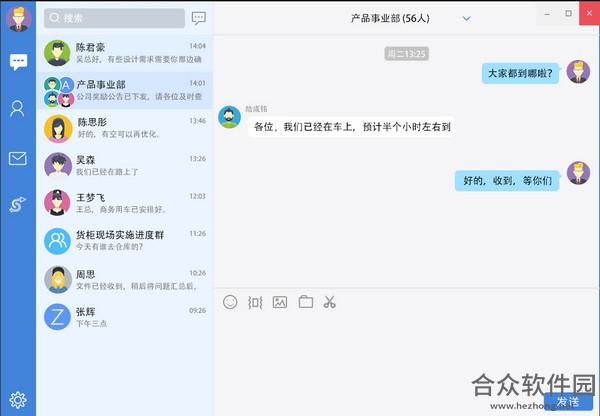Click 张辉's blue Z avatar
The width and height of the screenshot is (600, 416).
coord(57,316)
